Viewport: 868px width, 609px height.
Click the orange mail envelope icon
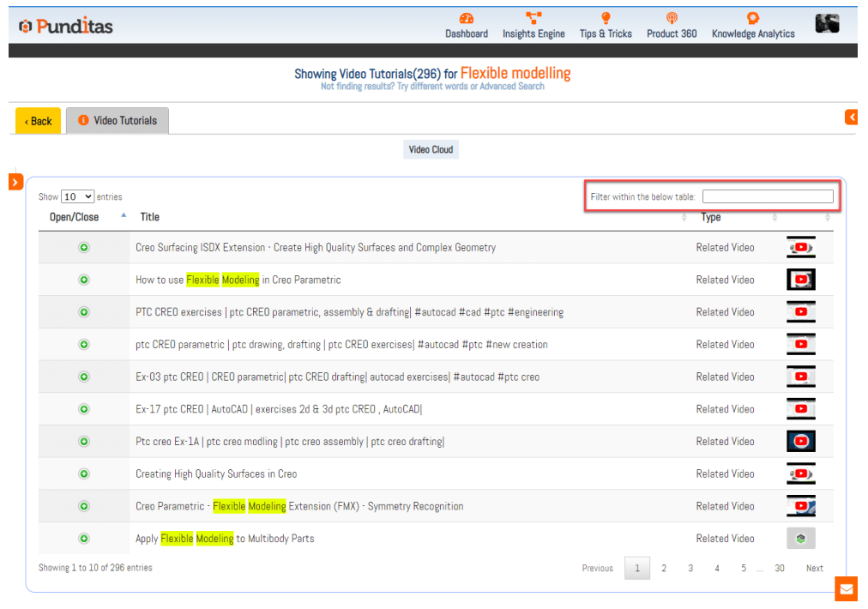(846, 589)
